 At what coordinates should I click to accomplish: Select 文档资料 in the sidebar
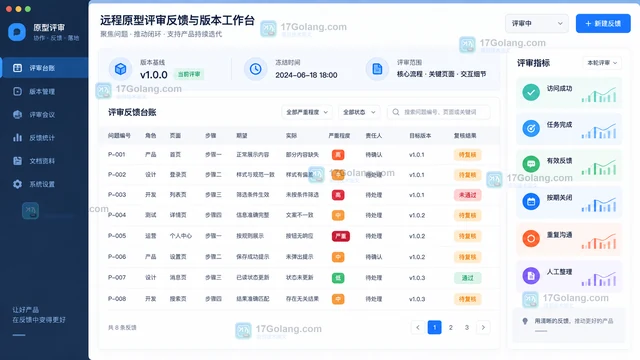44,161
